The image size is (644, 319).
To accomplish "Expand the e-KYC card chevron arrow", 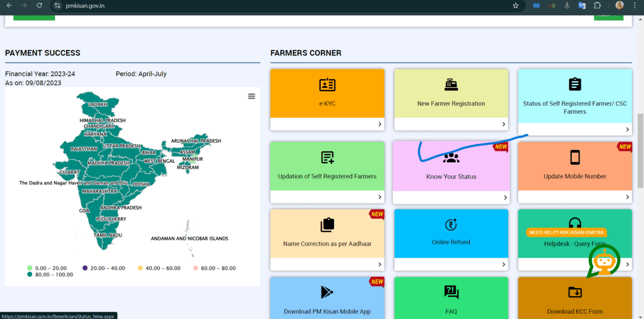I will 380,124.
